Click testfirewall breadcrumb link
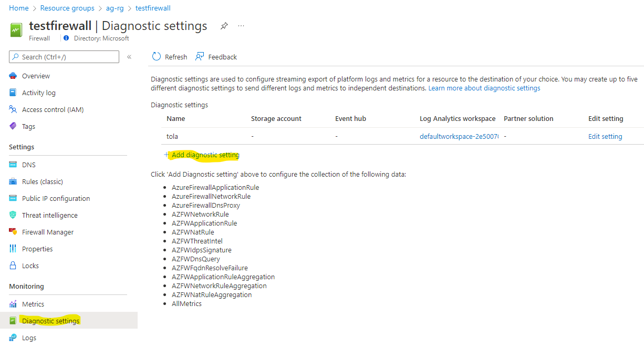This screenshot has height=346, width=644. pyautogui.click(x=153, y=8)
